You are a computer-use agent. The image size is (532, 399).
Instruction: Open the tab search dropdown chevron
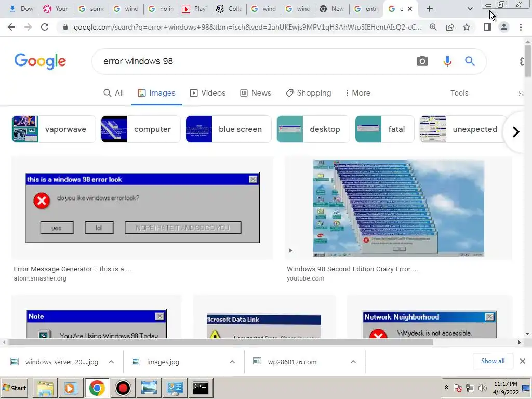coord(470,9)
